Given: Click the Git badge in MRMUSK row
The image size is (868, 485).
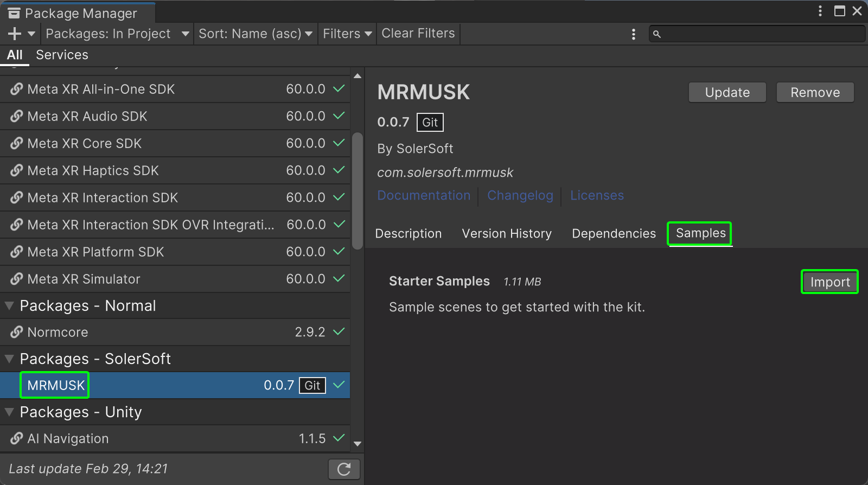Looking at the screenshot, I should point(312,386).
